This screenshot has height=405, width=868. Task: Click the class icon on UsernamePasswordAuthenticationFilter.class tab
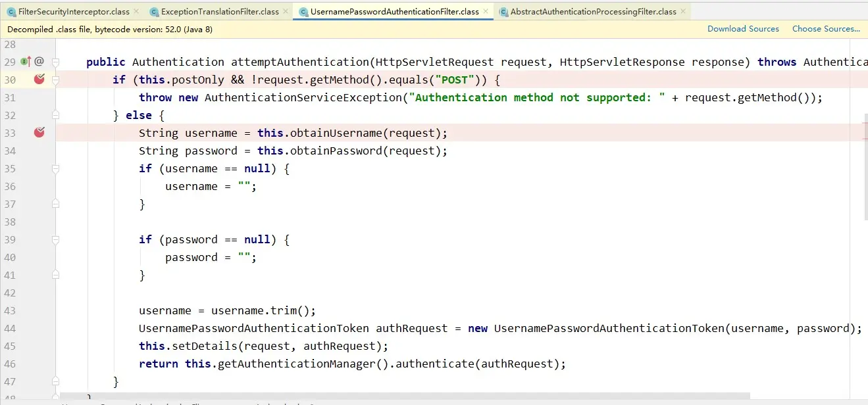click(303, 11)
